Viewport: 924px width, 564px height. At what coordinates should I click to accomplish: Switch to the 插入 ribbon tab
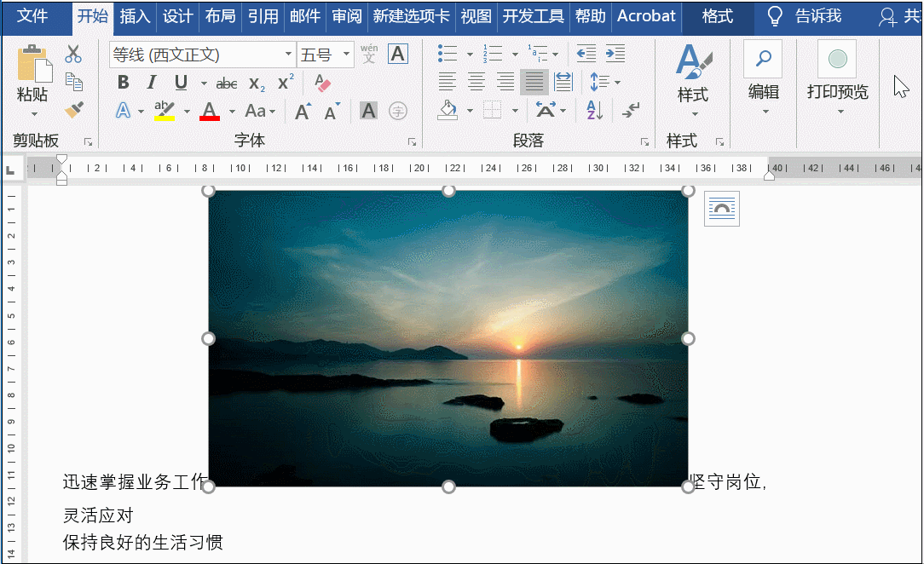coord(135,16)
